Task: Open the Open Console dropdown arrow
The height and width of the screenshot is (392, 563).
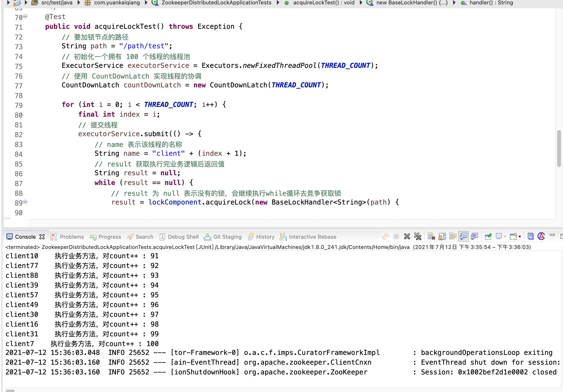Action: click(520, 237)
